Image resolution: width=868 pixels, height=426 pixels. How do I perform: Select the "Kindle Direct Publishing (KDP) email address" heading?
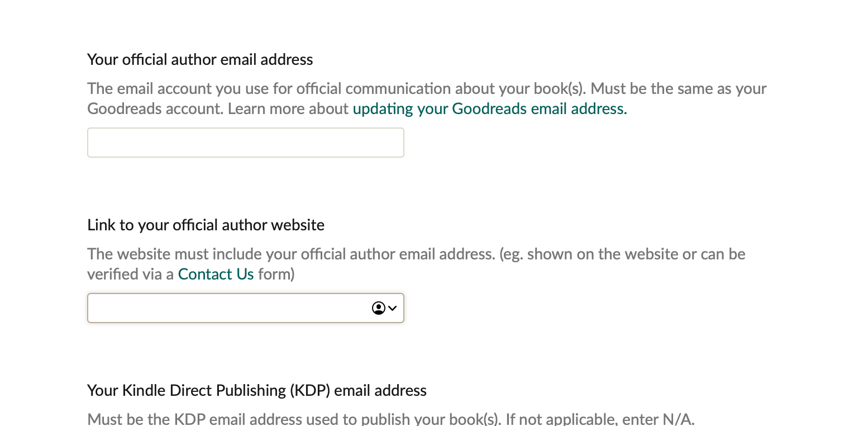click(x=257, y=390)
